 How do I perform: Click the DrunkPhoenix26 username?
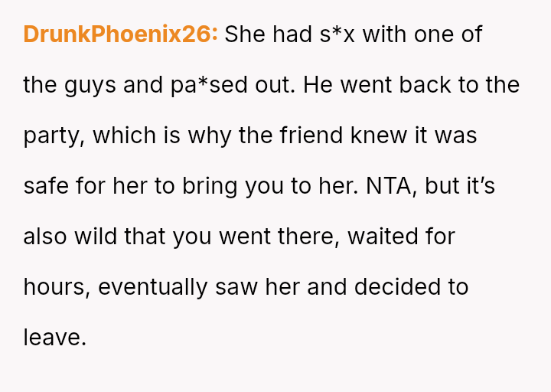tap(120, 34)
